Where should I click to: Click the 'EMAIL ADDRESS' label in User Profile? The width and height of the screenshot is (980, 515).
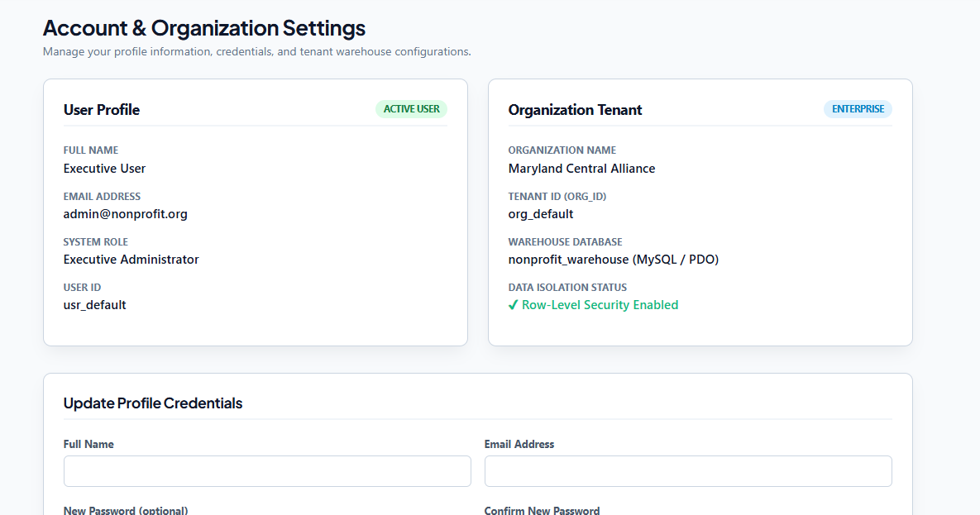102,196
